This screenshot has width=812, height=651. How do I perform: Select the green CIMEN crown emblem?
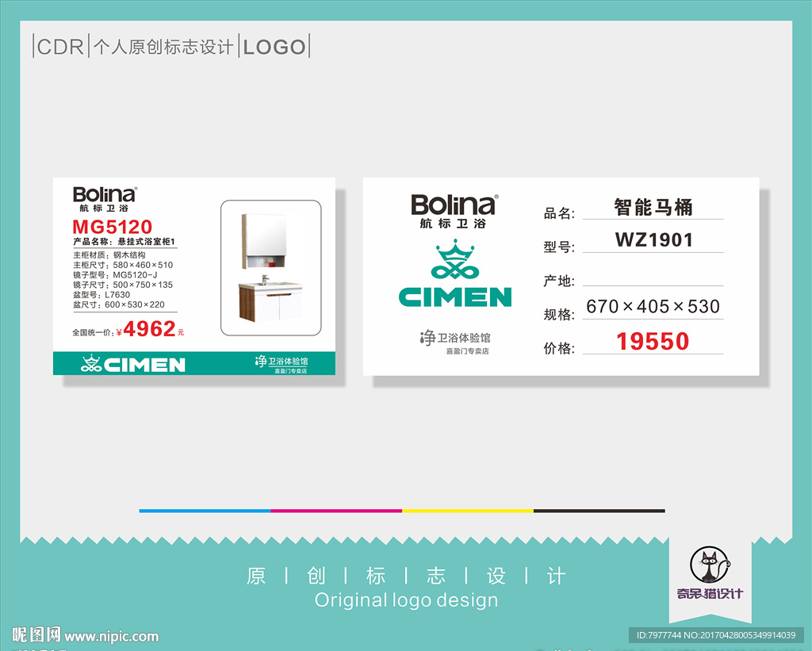coord(454,259)
